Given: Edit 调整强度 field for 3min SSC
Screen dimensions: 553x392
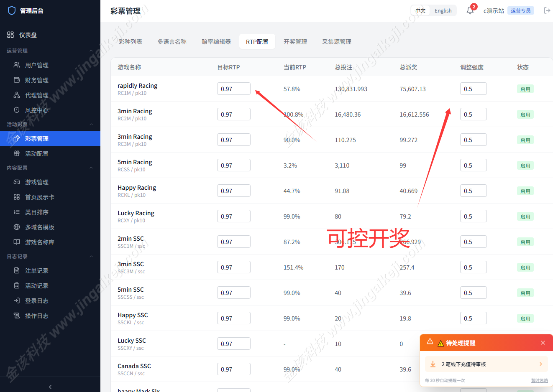Looking at the screenshot, I should pos(474,267).
